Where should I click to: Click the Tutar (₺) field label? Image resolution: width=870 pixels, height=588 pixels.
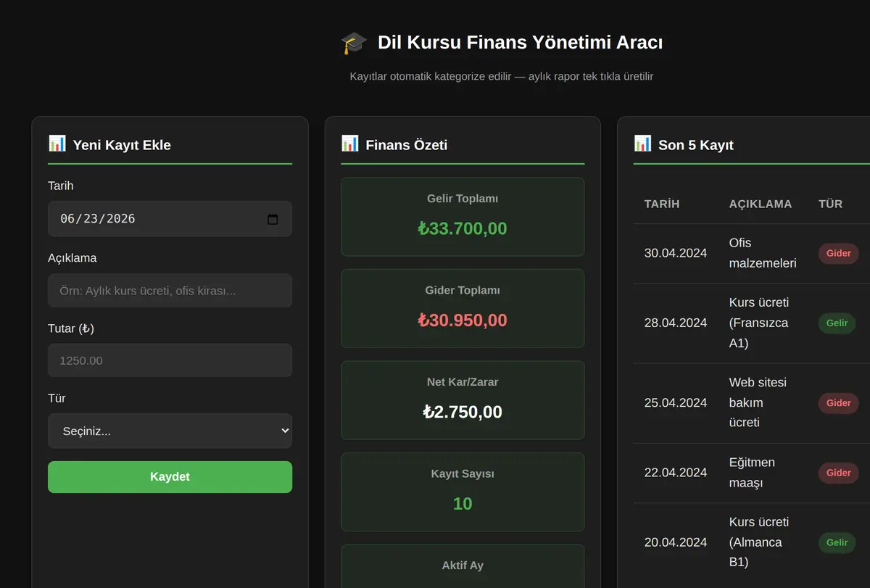pos(71,328)
